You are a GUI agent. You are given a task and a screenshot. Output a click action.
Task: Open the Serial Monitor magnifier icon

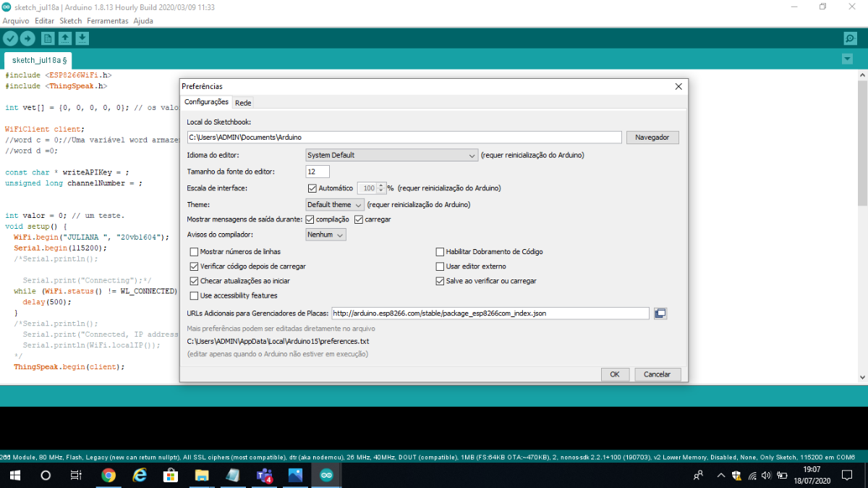851,38
